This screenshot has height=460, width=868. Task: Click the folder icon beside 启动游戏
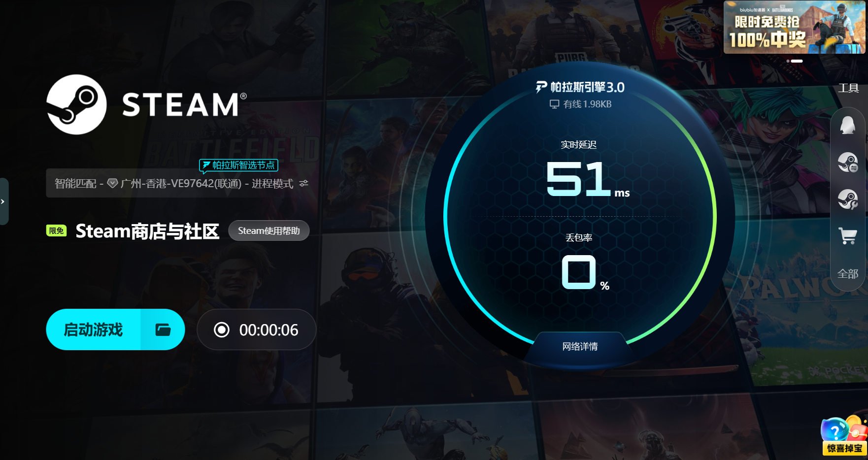coord(163,329)
